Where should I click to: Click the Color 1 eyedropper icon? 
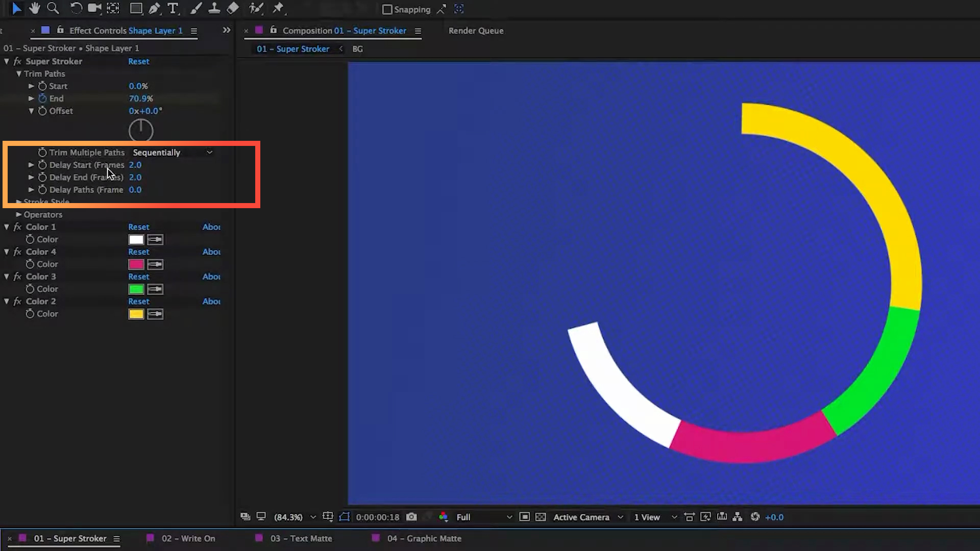(155, 239)
